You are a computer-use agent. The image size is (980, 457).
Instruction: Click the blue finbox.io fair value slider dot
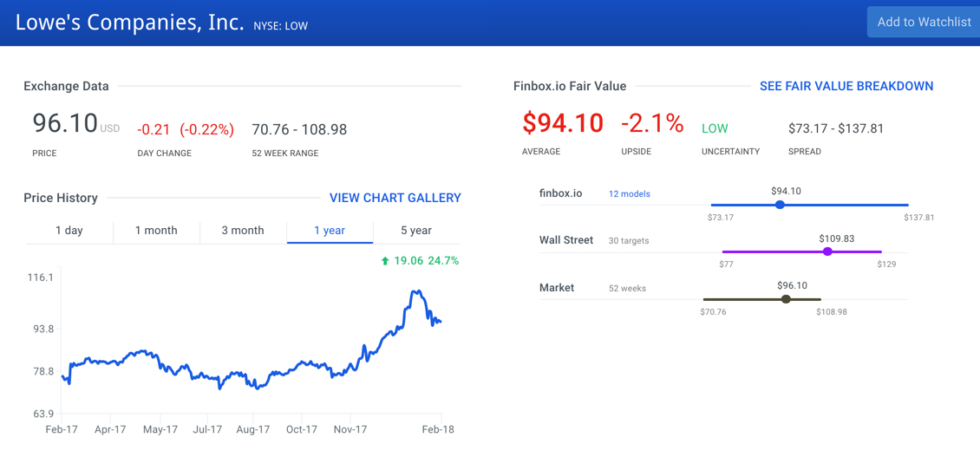click(x=780, y=205)
